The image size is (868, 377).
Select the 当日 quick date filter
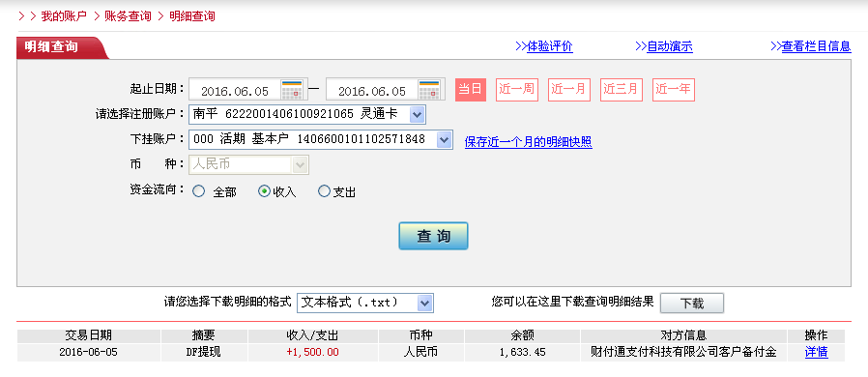[471, 90]
